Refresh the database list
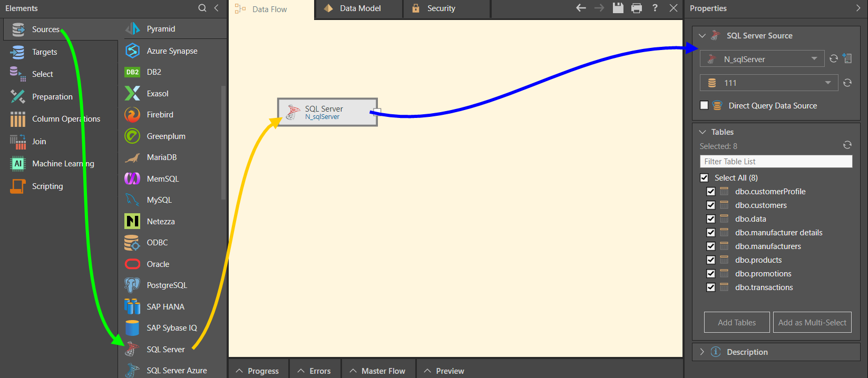Image resolution: width=868 pixels, height=378 pixels. [x=847, y=83]
